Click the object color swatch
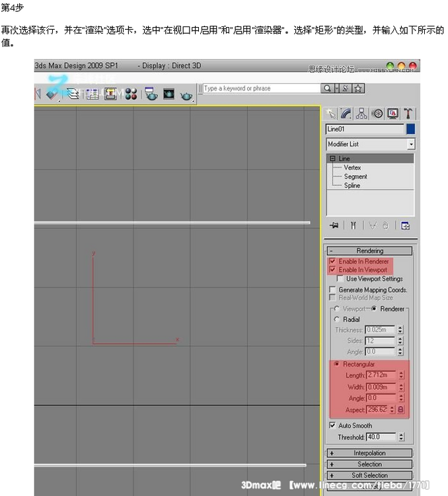The height and width of the screenshot is (496, 448). coord(410,129)
